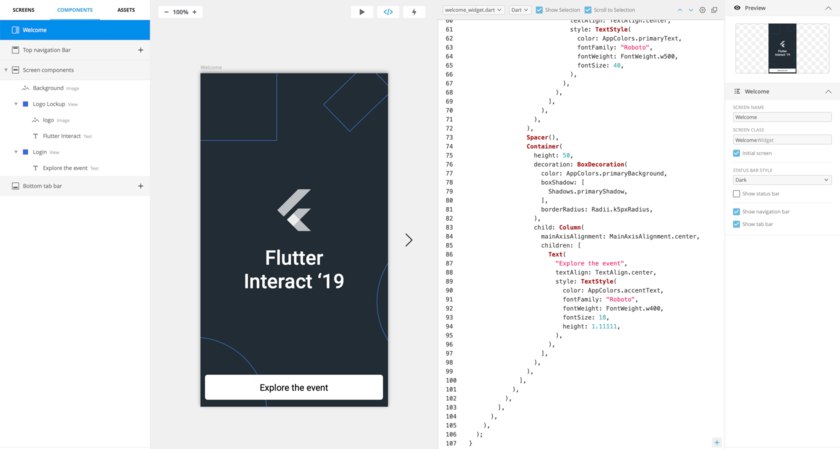
Task: Zoom out with the minus icon
Action: click(x=166, y=12)
